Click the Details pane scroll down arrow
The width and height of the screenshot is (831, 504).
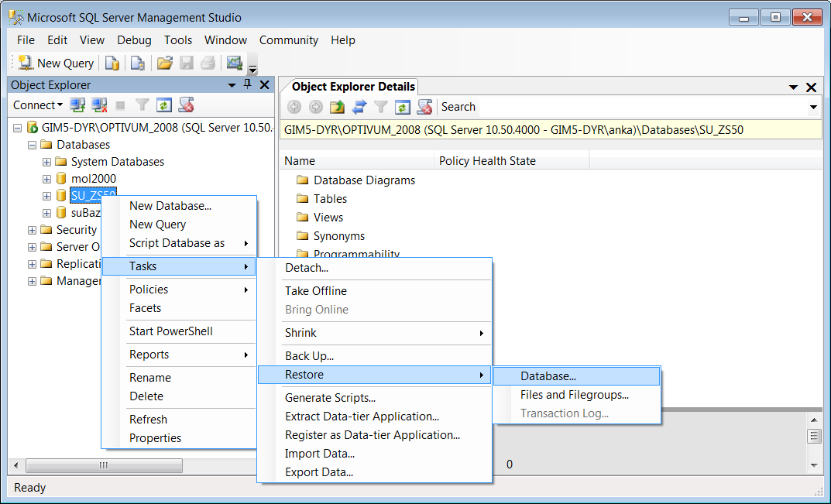pyautogui.click(x=813, y=465)
